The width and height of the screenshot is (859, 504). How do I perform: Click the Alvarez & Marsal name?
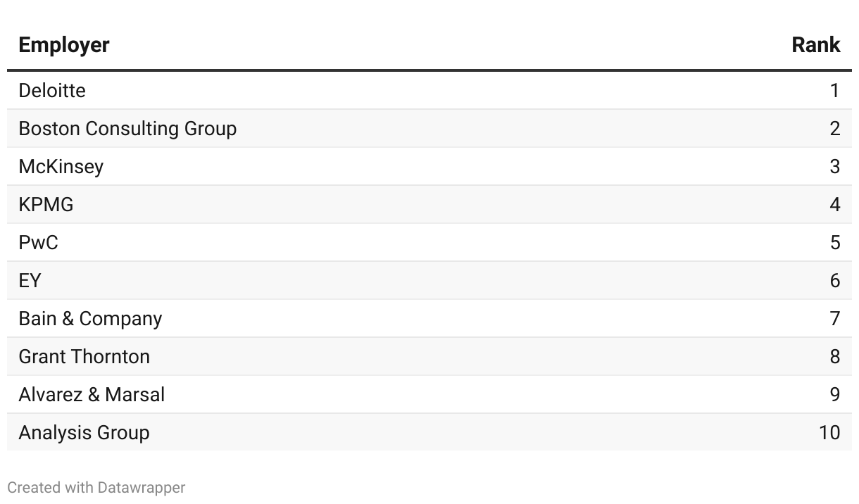92,394
